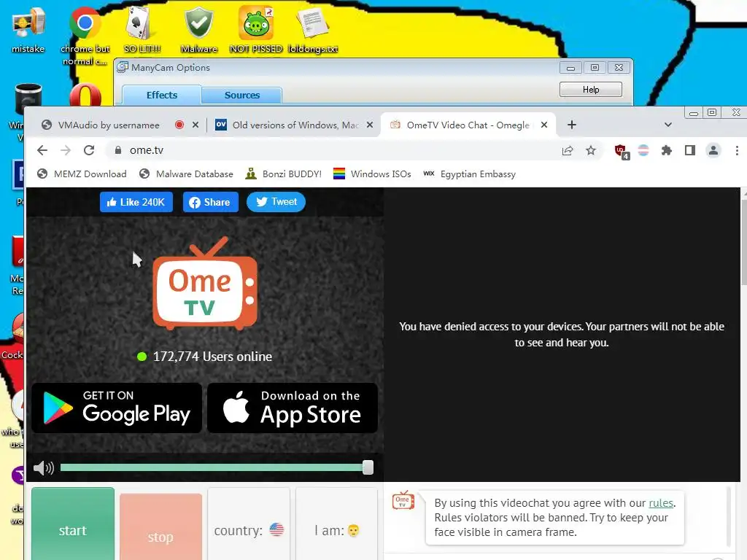This screenshot has height=560, width=747.
Task: Open the Chrome three-dot menu
Action: coord(737,150)
